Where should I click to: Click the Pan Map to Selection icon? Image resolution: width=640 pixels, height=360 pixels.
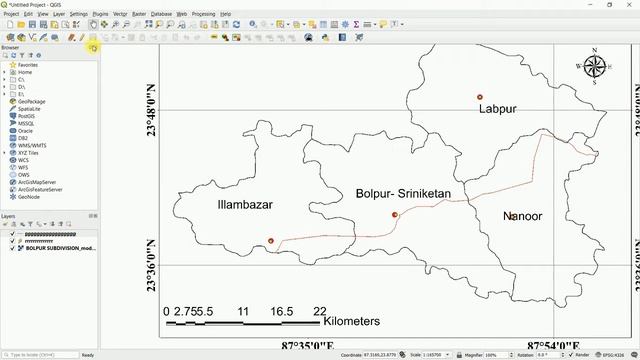tap(104, 25)
